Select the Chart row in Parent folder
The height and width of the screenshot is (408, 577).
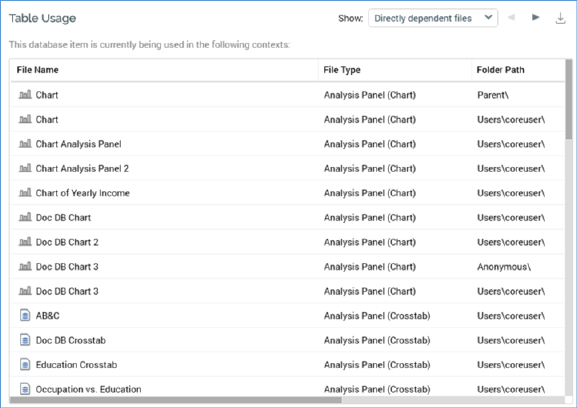287,95
